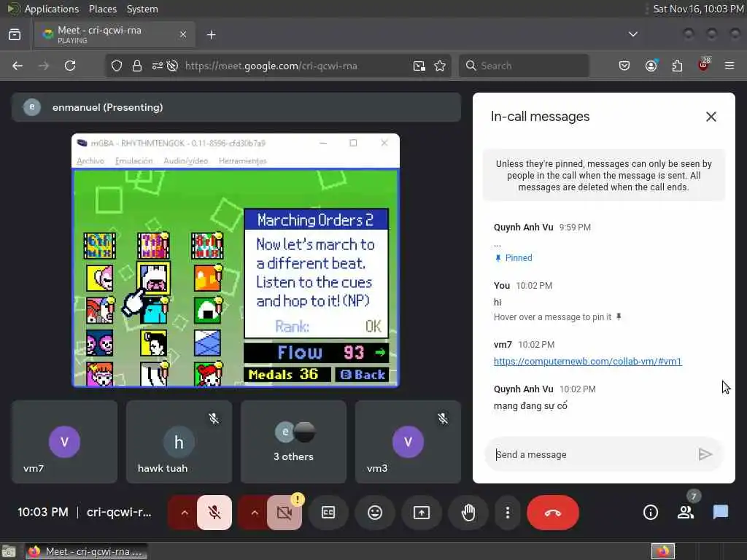Viewport: 747px width, 560px height.
Task: Select the hawk tuah participant tile
Action: coord(179,442)
